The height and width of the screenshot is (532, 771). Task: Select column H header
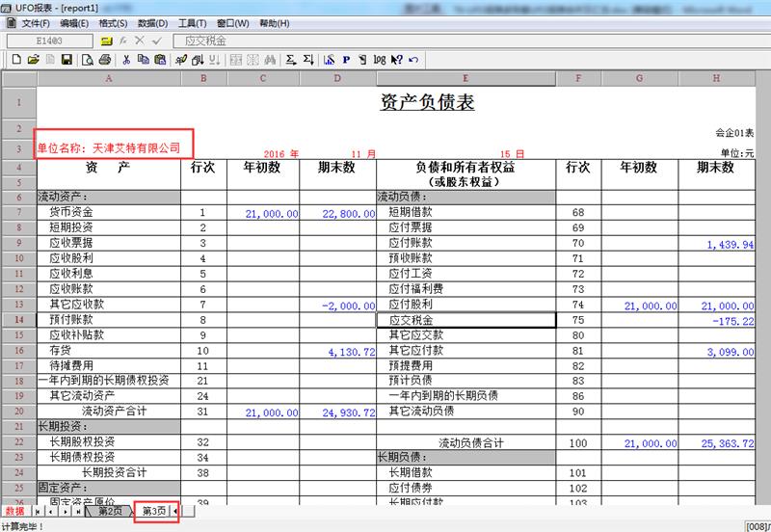pos(716,78)
